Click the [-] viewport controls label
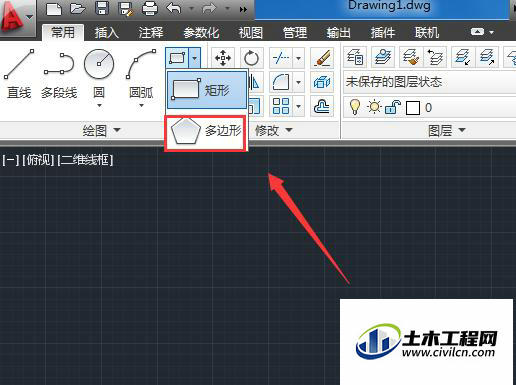Viewport: 516px width, 385px height. 10,160
